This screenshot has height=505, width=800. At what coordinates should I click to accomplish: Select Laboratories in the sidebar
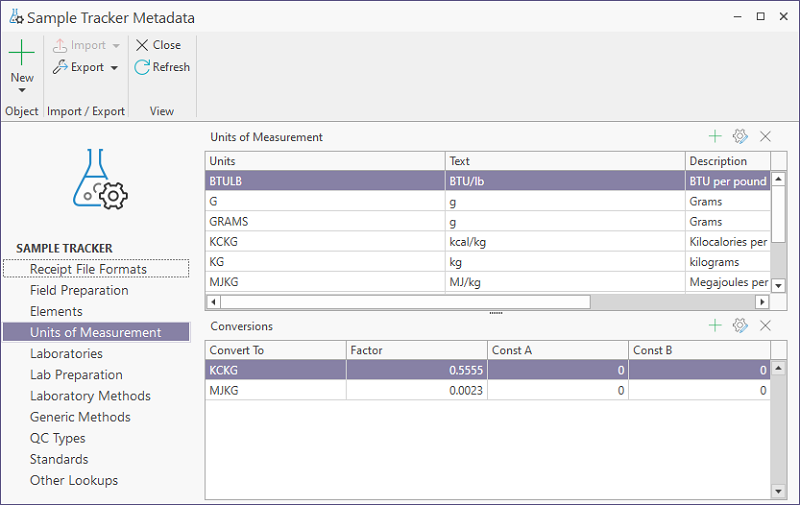coord(66,354)
